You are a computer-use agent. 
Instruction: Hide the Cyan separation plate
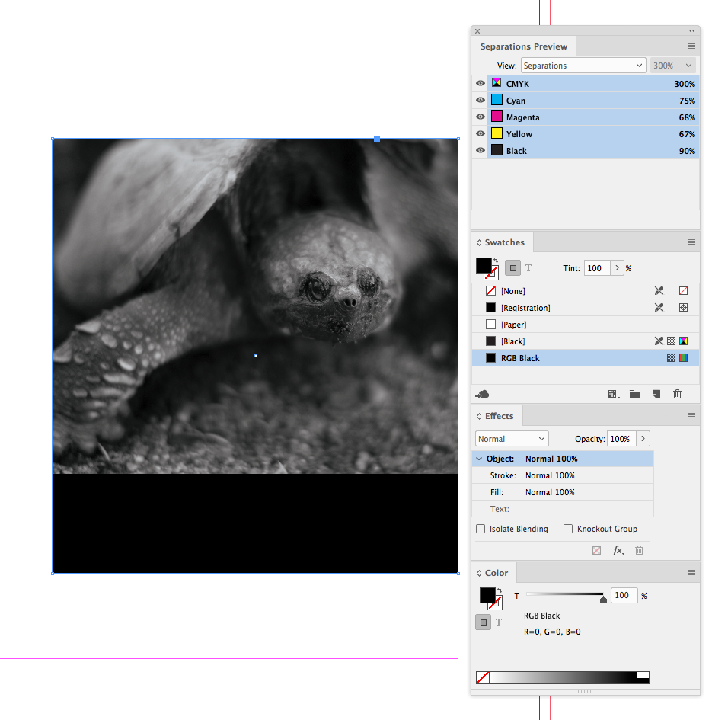(x=480, y=100)
